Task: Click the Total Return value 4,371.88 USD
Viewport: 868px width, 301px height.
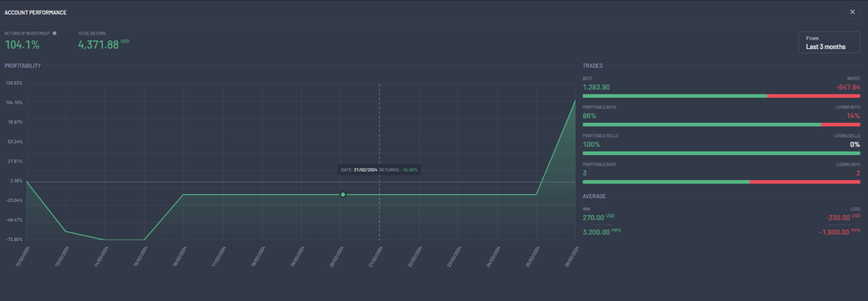Action: (99, 45)
